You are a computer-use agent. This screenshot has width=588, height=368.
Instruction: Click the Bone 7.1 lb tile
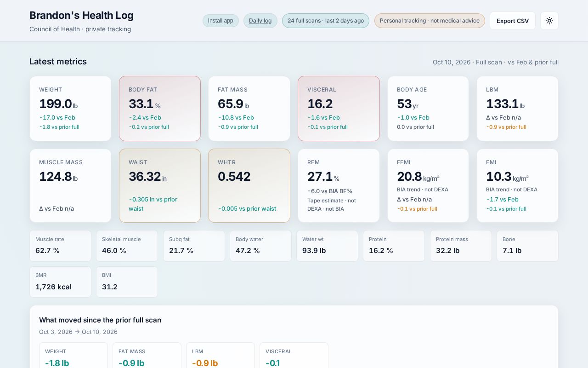[527, 246]
